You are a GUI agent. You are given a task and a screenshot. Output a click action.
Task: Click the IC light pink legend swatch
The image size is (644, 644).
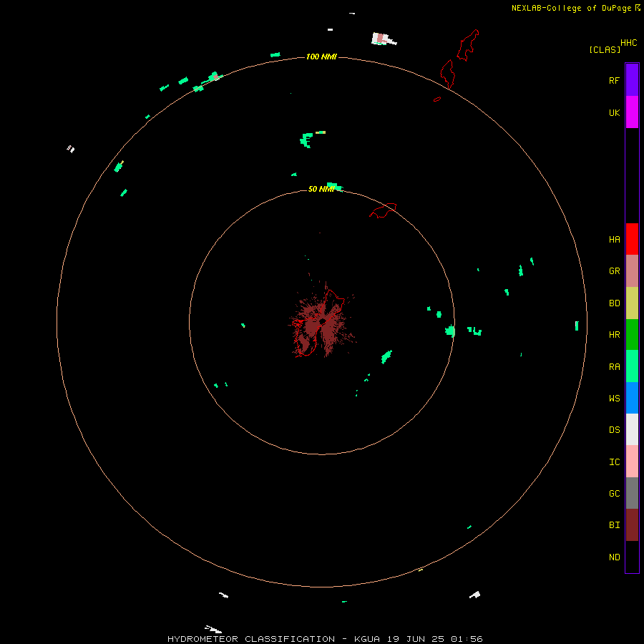coord(632,462)
